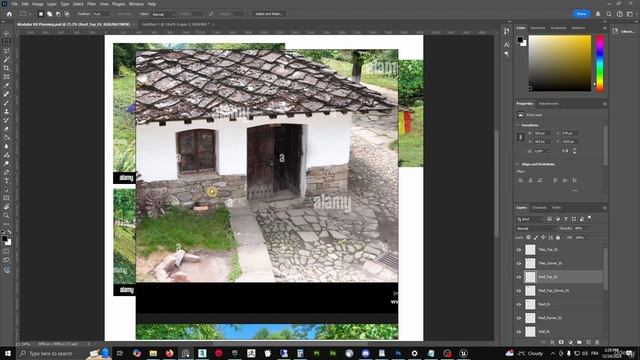This screenshot has height=360, width=640.
Task: Select the Tiles_Corner_01 layer name
Action: 550,263
